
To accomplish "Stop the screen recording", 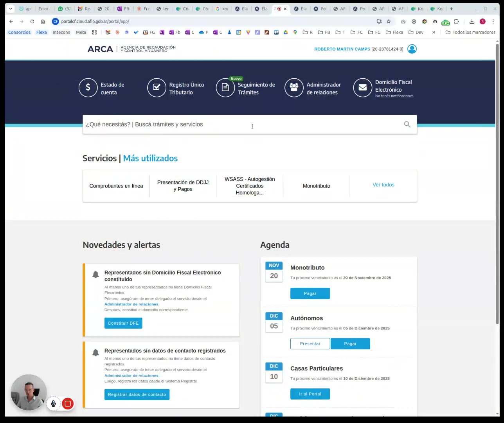I will point(68,403).
